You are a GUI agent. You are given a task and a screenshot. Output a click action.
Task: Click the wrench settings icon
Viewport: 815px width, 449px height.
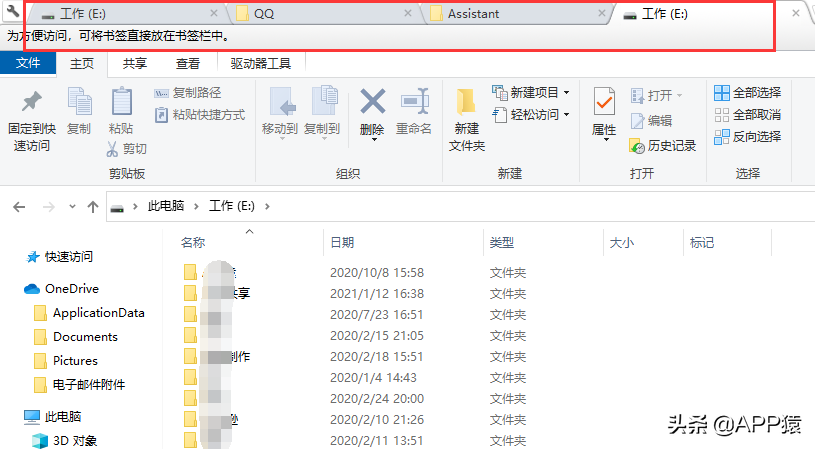pyautogui.click(x=12, y=11)
